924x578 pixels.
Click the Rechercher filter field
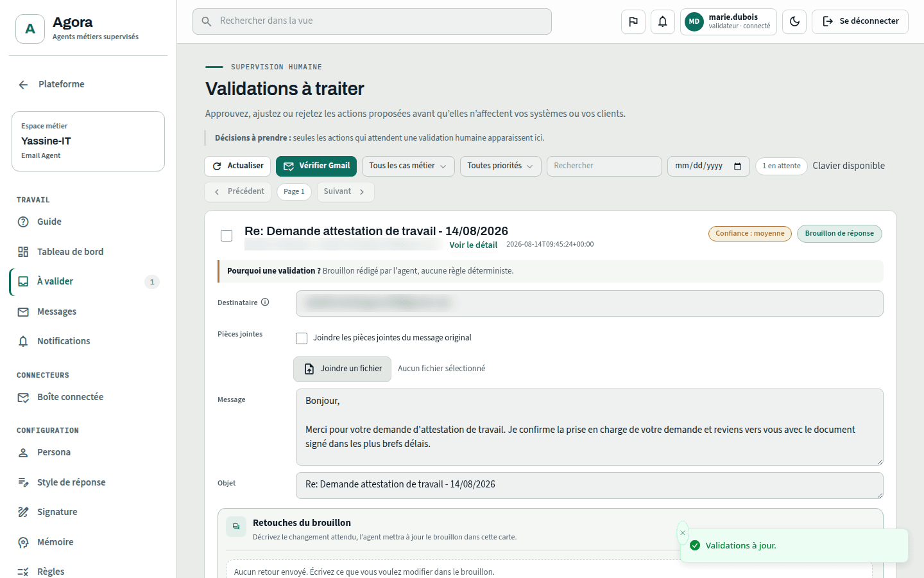(604, 166)
